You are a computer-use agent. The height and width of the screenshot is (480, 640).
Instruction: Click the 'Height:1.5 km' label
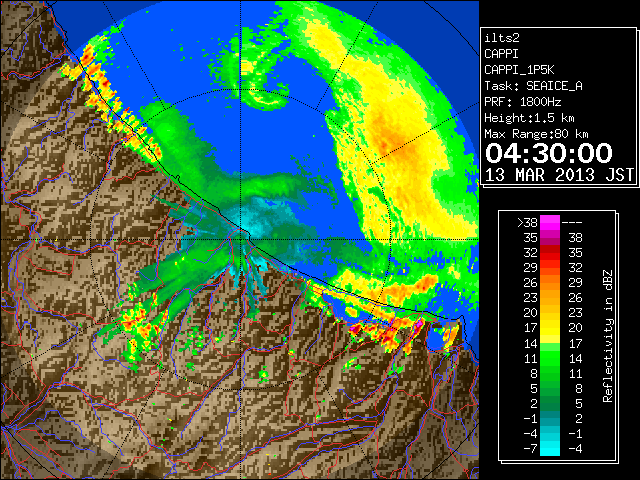(x=529, y=118)
